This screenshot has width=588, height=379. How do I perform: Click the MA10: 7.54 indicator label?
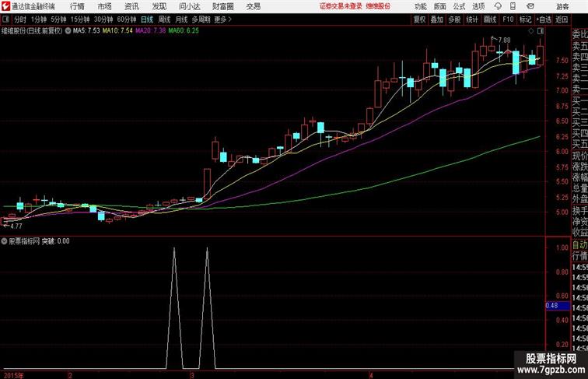coord(117,31)
